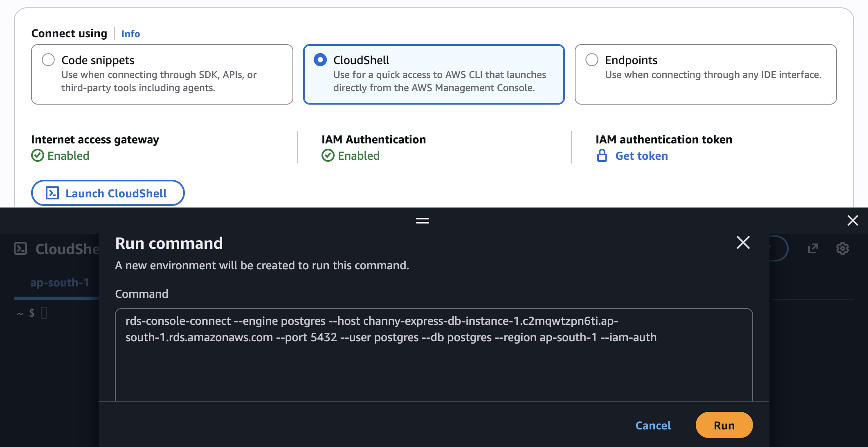Switch to the ap-south-1 terminal tab
The image size is (868, 447).
[x=60, y=283]
